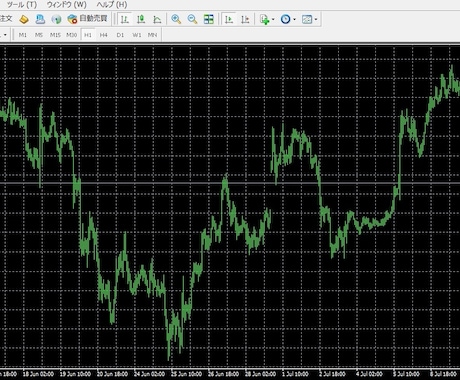Select the M5 timeframe
Screen dimensions: 460x380
click(39, 35)
